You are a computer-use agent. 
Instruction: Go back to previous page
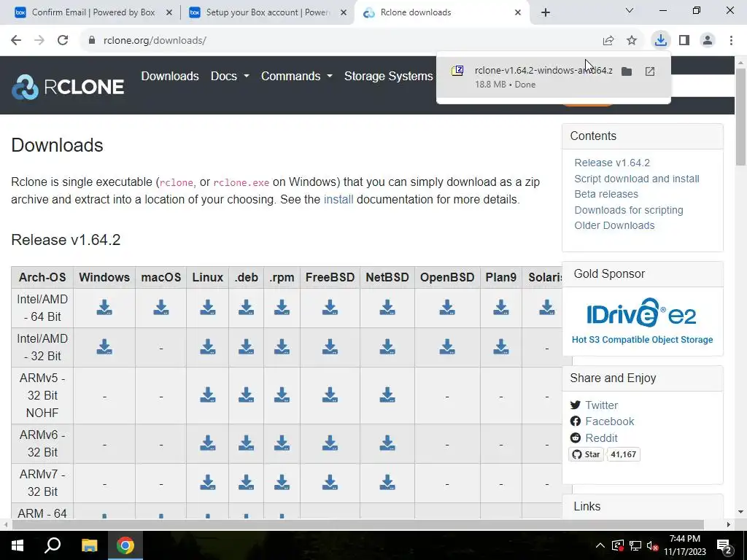pos(16,40)
